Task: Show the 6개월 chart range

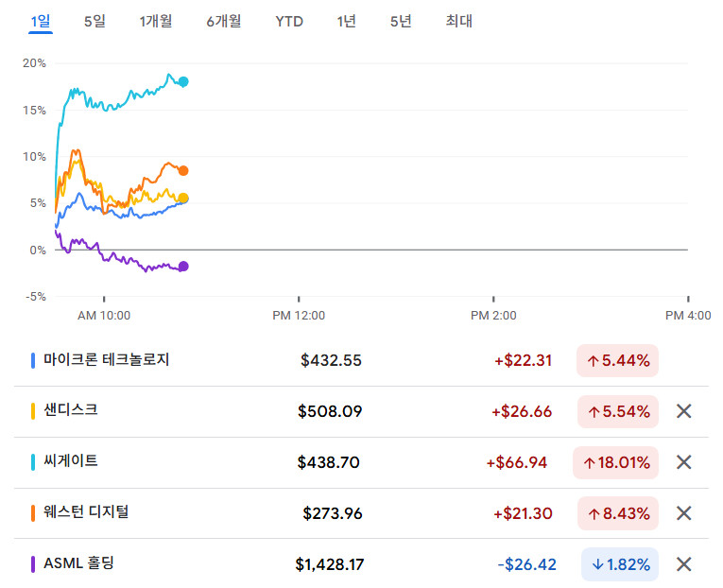Action: [x=224, y=21]
